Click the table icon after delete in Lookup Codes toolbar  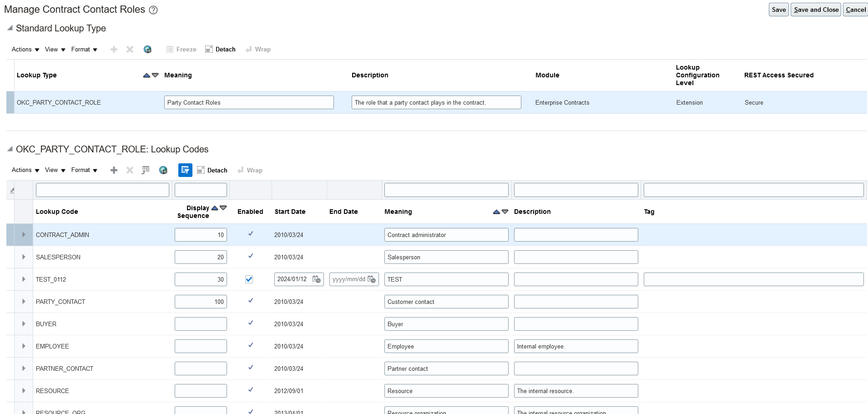[x=146, y=170]
